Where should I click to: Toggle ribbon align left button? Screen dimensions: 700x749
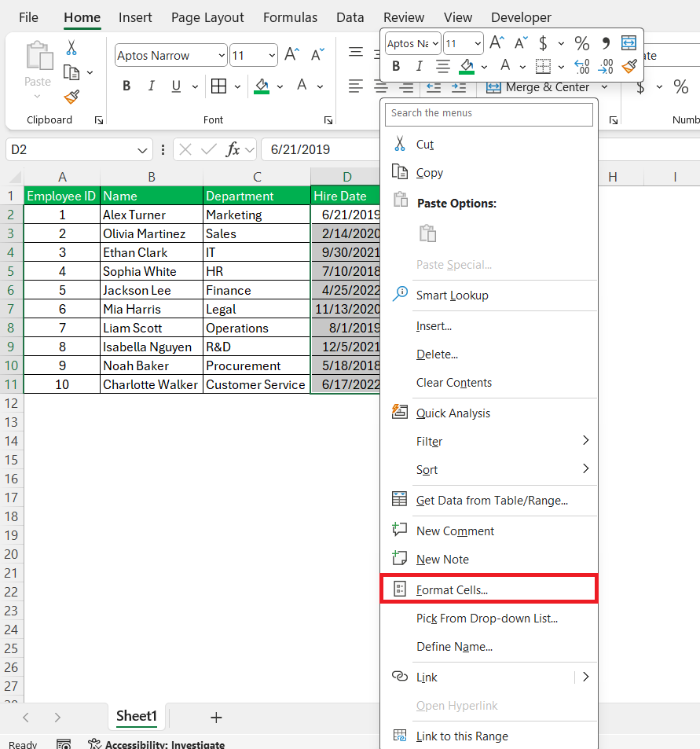click(x=355, y=87)
